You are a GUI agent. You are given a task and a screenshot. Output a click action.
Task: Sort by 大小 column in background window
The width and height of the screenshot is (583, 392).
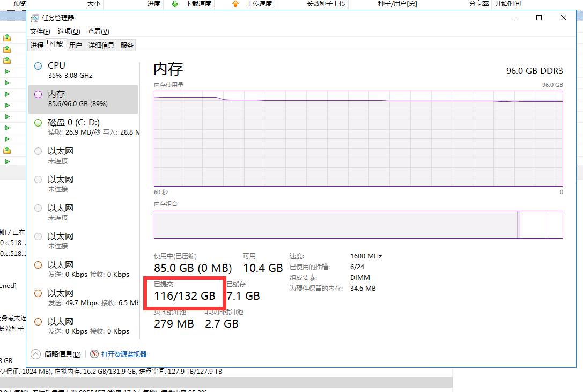94,4
